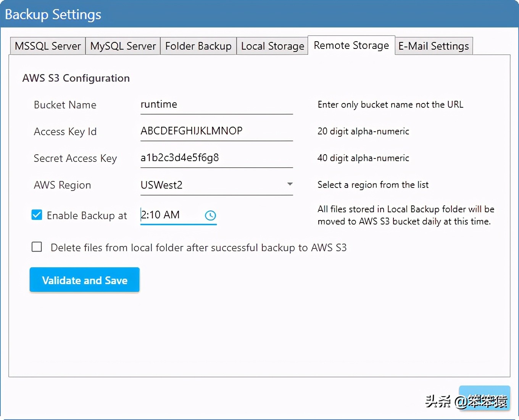Switch to the MSSQL Server tab
Viewport: 519px width, 420px height.
[47, 45]
